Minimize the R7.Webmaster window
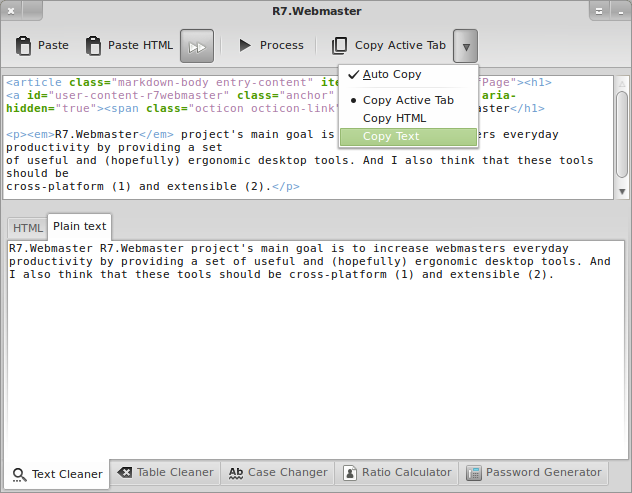This screenshot has width=632, height=493. (621, 11)
